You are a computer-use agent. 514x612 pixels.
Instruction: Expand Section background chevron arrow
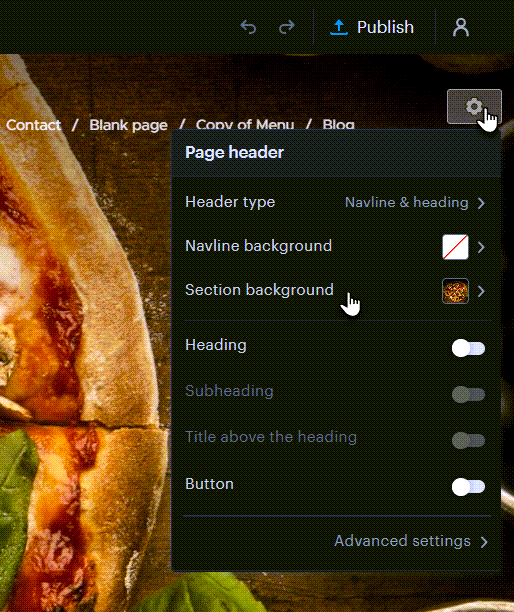point(481,291)
